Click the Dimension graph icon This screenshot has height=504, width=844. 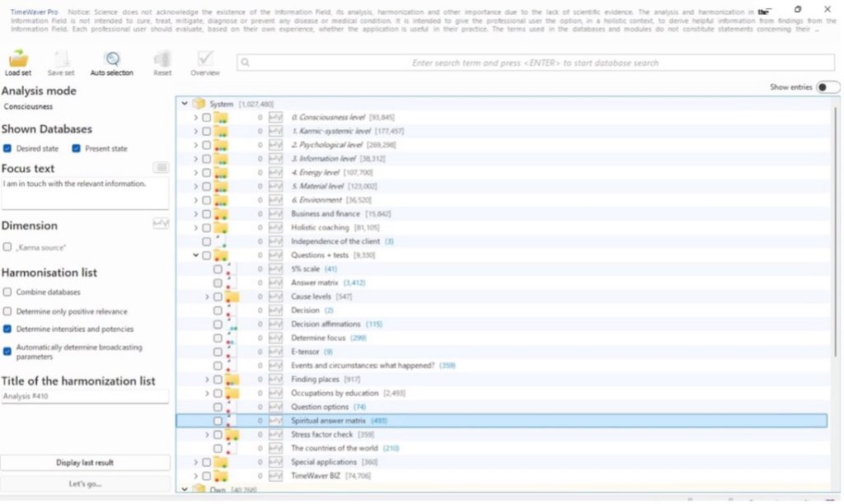161,224
